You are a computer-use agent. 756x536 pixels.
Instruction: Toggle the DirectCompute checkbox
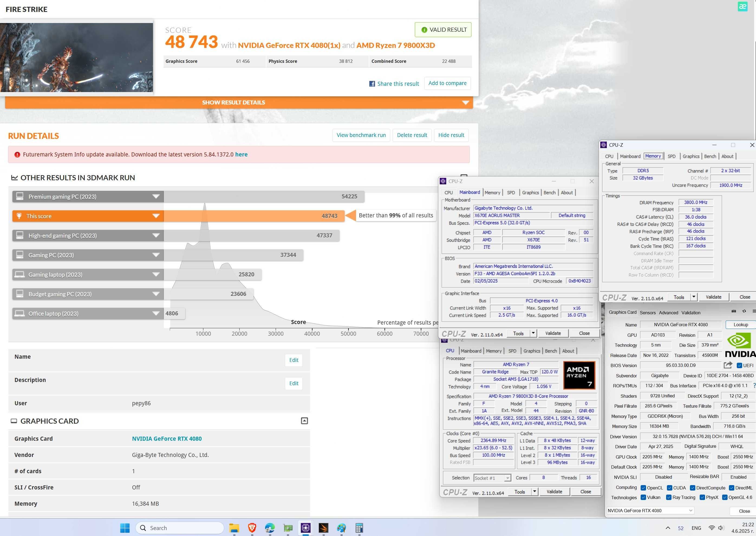click(693, 488)
